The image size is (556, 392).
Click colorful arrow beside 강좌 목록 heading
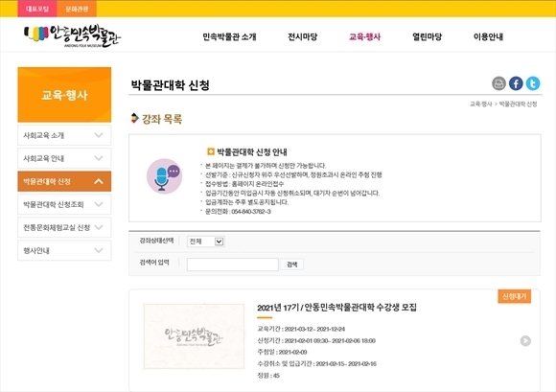134,118
